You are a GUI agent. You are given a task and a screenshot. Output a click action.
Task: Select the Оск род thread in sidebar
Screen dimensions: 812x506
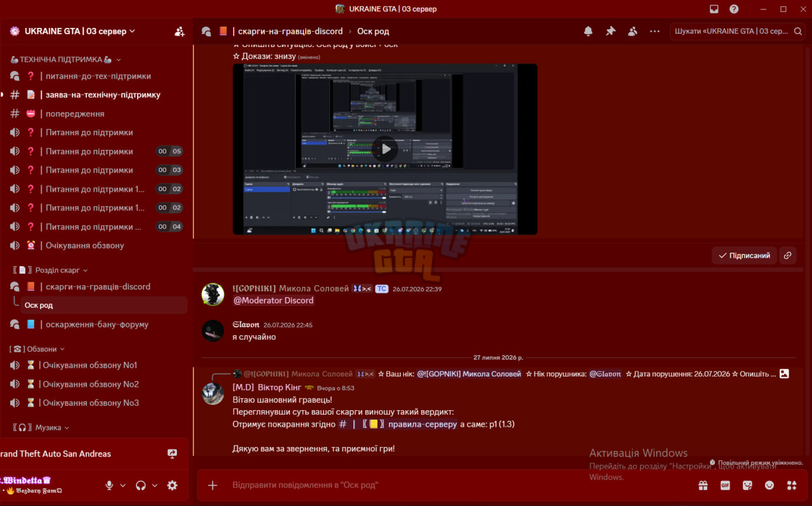click(x=104, y=305)
